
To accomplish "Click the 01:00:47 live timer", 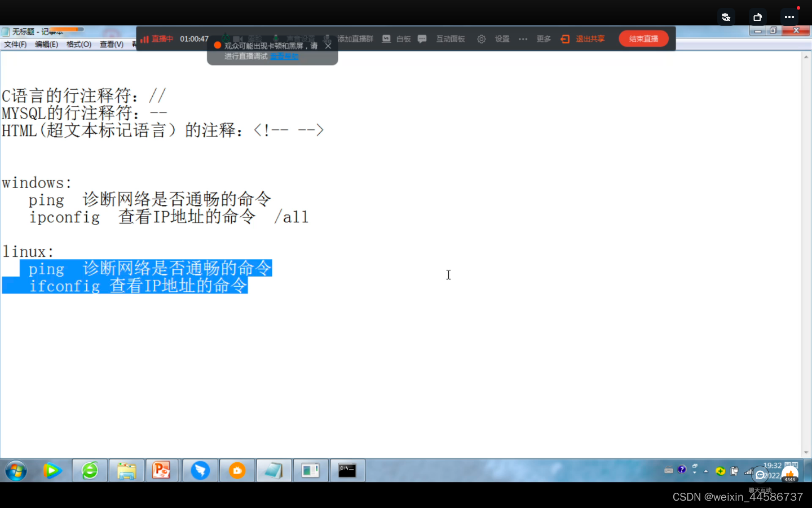I will pyautogui.click(x=194, y=39).
